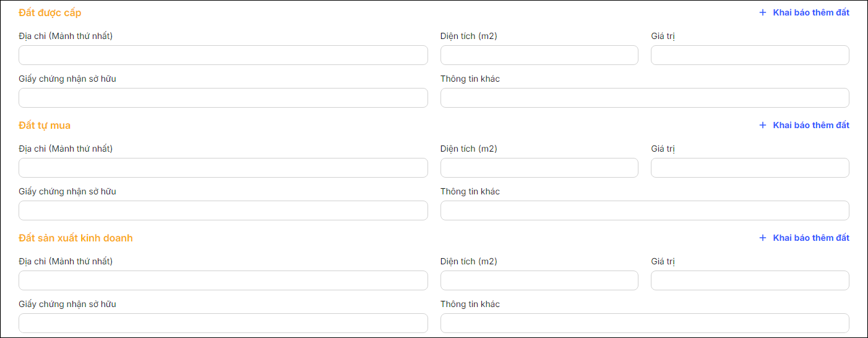This screenshot has width=868, height=338.
Task: Click Thông tin khác input under Đất được cấp
Action: [x=645, y=98]
